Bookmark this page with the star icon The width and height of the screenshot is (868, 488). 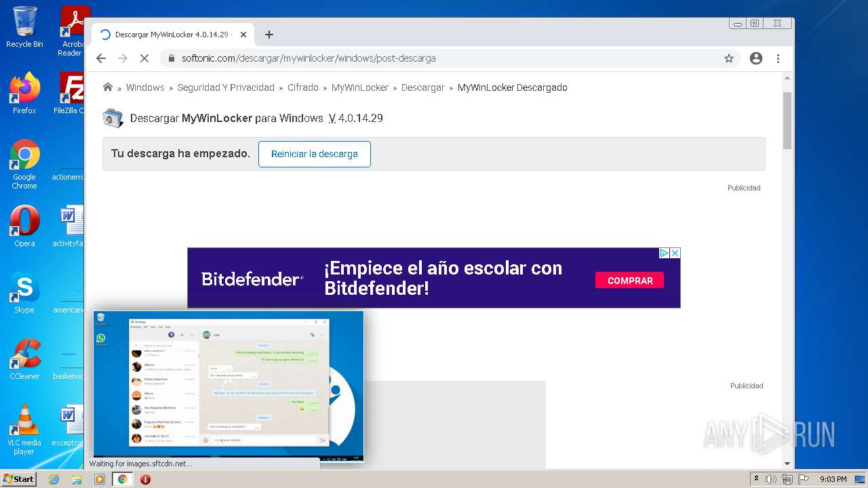729,58
